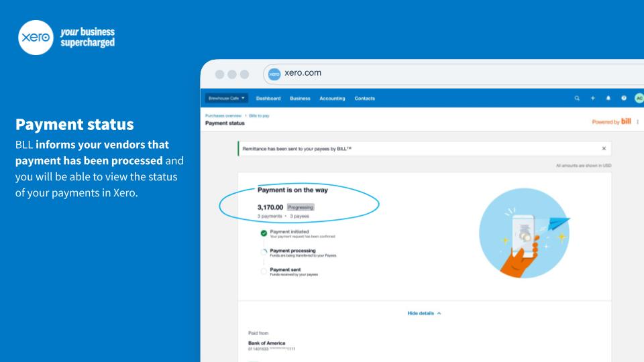Image resolution: width=644 pixels, height=362 pixels.
Task: Click the Powered by bill logo
Action: (x=611, y=121)
